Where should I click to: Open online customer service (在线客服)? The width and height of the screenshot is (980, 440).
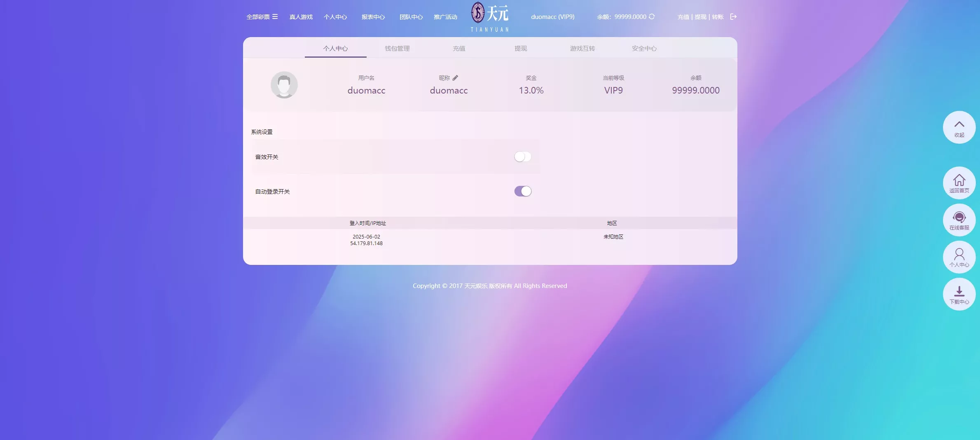(959, 220)
